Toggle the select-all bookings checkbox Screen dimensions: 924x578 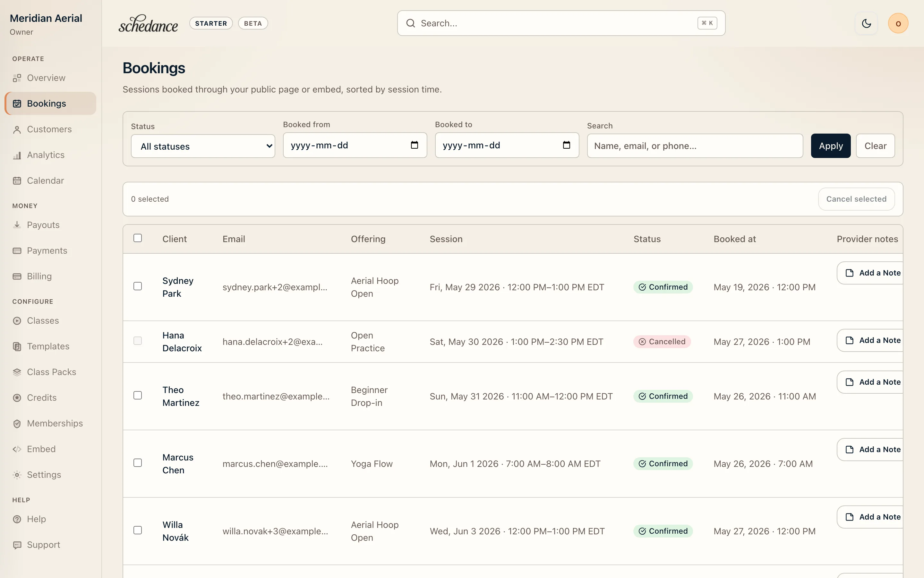tap(137, 238)
